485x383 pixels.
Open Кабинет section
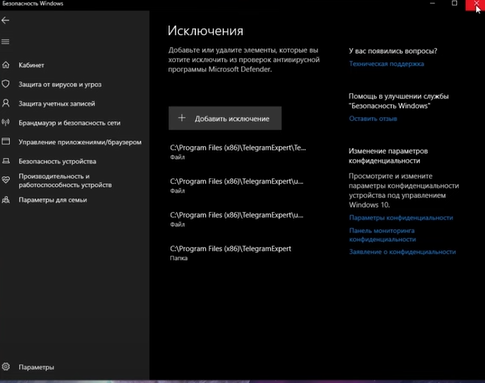tap(31, 65)
